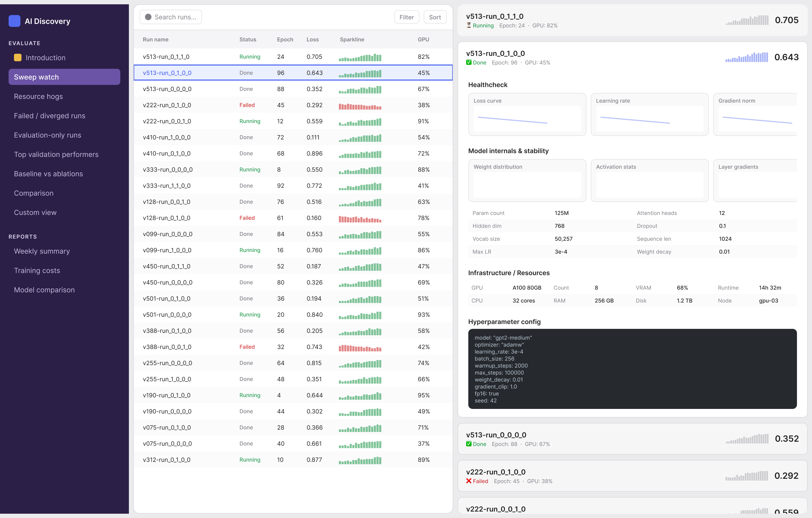Open Sweep watch in the sidebar

click(x=64, y=77)
